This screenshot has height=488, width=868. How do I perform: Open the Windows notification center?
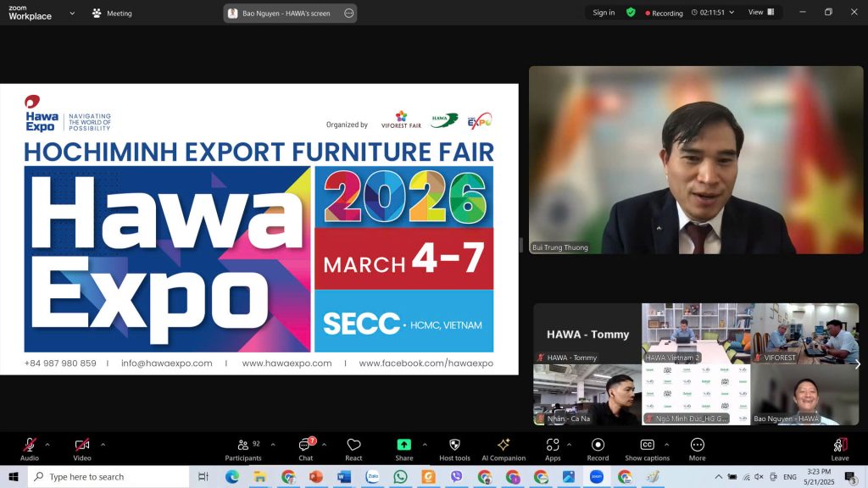pyautogui.click(x=850, y=476)
